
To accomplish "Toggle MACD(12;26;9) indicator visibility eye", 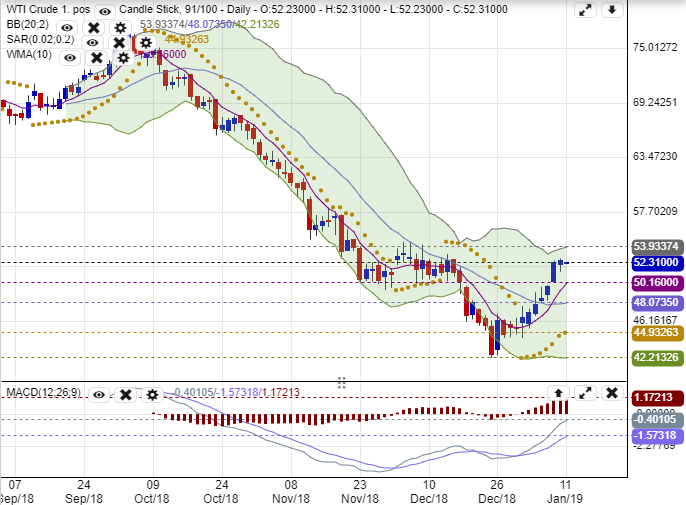I will pos(99,395).
